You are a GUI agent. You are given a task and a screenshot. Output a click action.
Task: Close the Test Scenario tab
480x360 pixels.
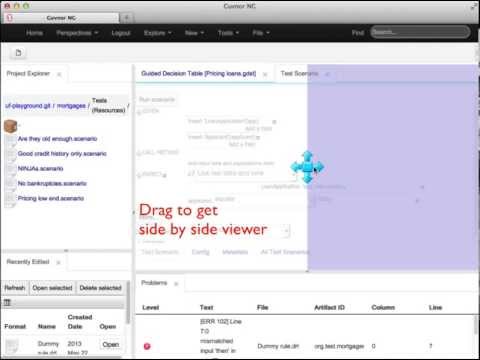coord(327,74)
